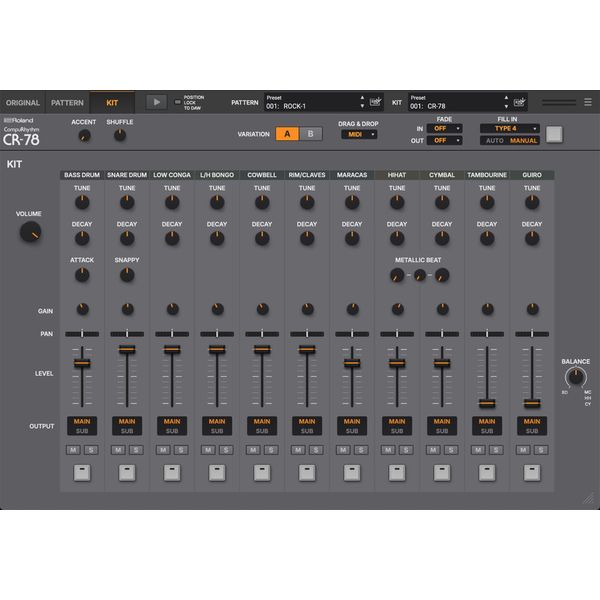Screen dimensions: 600x600
Task: Click the third Metallic Beat knob
Action: point(442,275)
